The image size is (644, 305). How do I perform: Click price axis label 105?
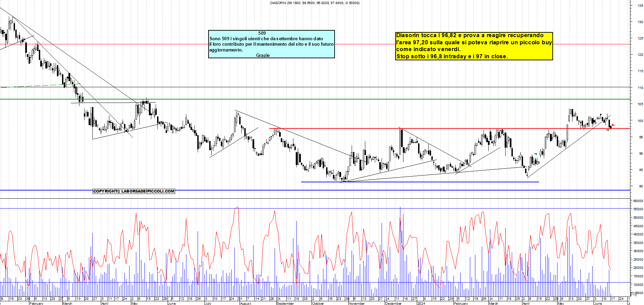tap(640, 104)
